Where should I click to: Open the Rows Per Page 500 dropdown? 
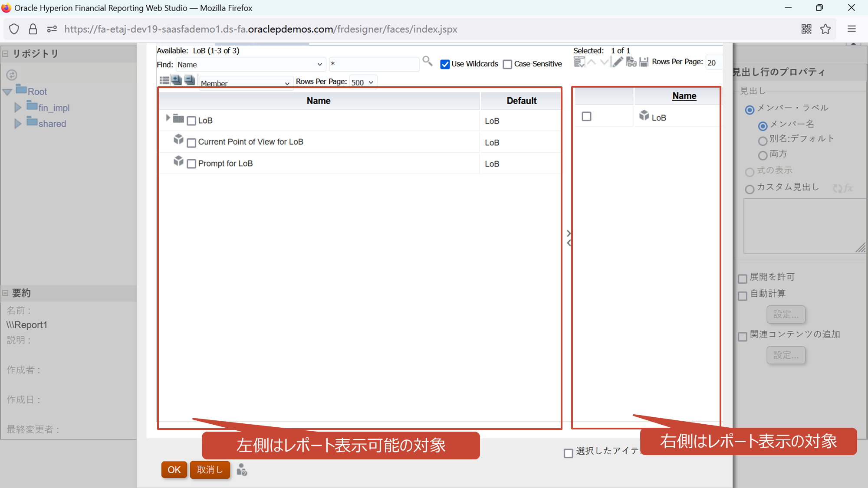(x=362, y=82)
